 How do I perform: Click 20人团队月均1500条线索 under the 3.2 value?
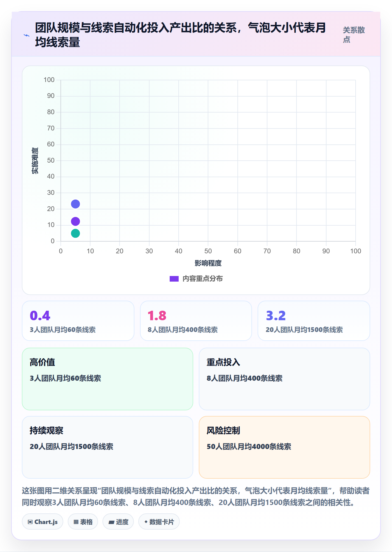pos(304,330)
